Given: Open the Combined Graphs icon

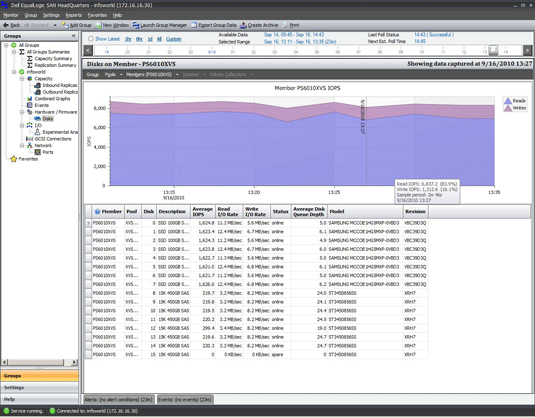Looking at the screenshot, I should click(30, 99).
